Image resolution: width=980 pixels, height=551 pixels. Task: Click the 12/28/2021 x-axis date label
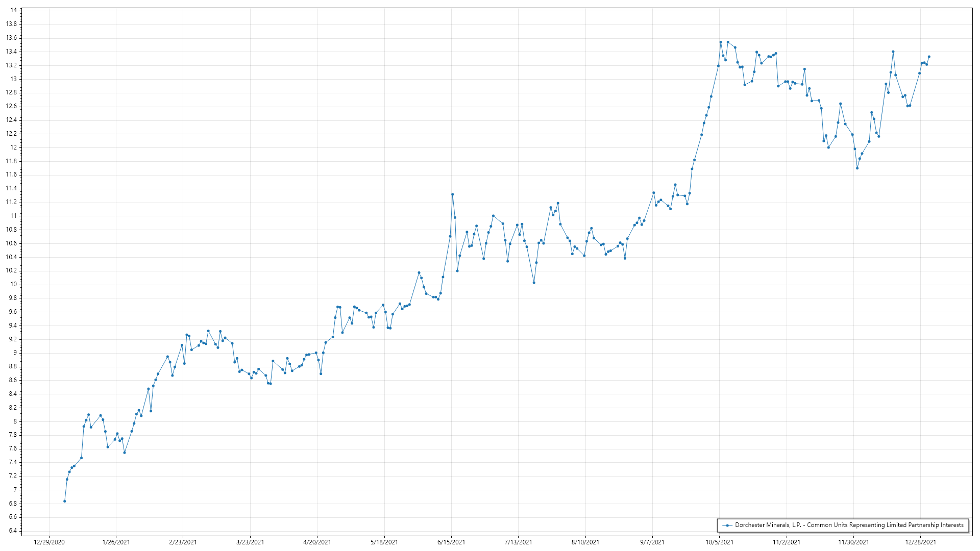(920, 542)
